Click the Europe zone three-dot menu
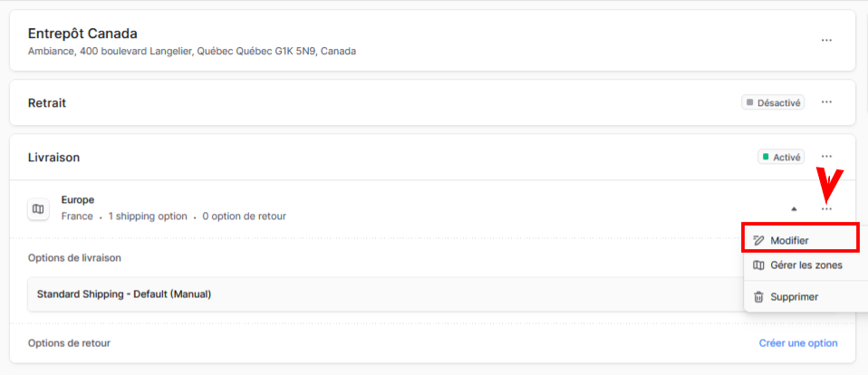Screen dimensions: 868x375 [826, 208]
